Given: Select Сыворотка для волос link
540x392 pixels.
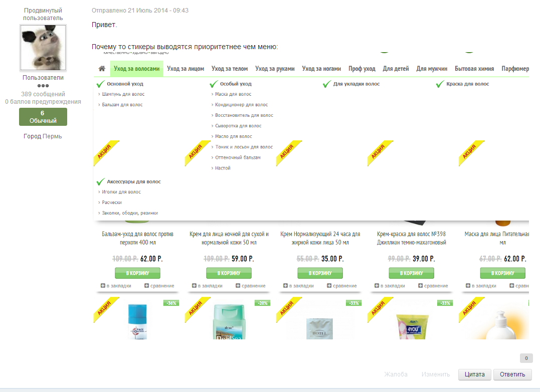Looking at the screenshot, I should 238,126.
